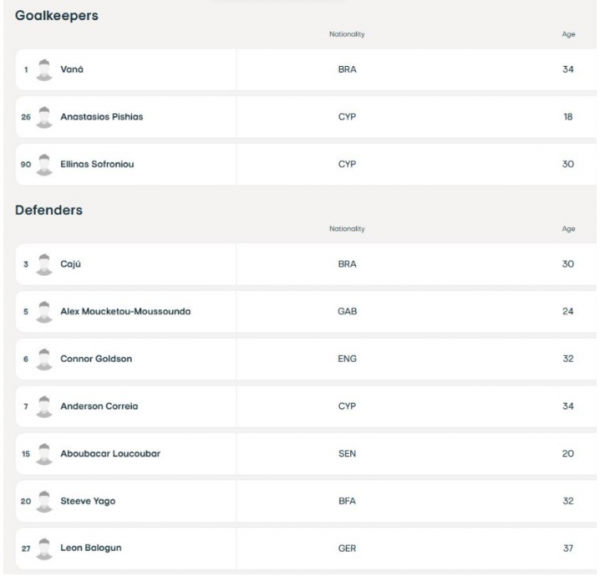Click Age header in Goalkeepers table
Image resolution: width=600 pixels, height=577 pixels.
[568, 34]
